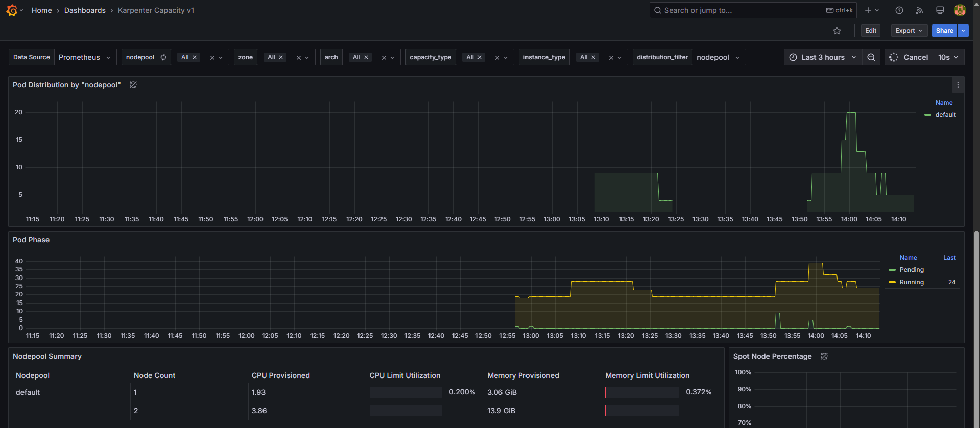The height and width of the screenshot is (428, 980).
Task: Expand the arch filter chevron
Action: point(392,58)
